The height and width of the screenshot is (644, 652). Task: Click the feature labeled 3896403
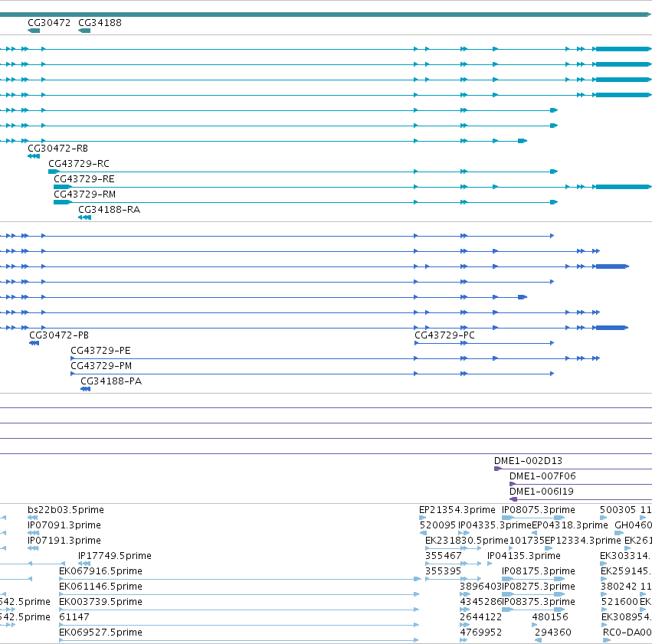pyautogui.click(x=480, y=587)
